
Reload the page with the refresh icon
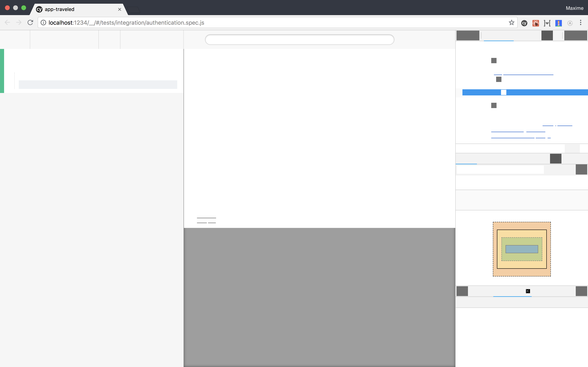30,23
